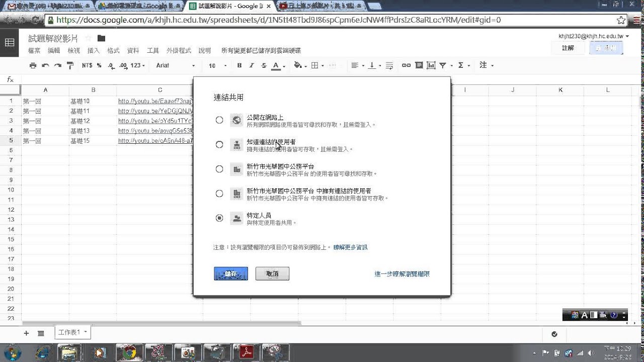This screenshot has height=362, width=644.
Task: Select the 特定人員 radio option
Action: [219, 218]
